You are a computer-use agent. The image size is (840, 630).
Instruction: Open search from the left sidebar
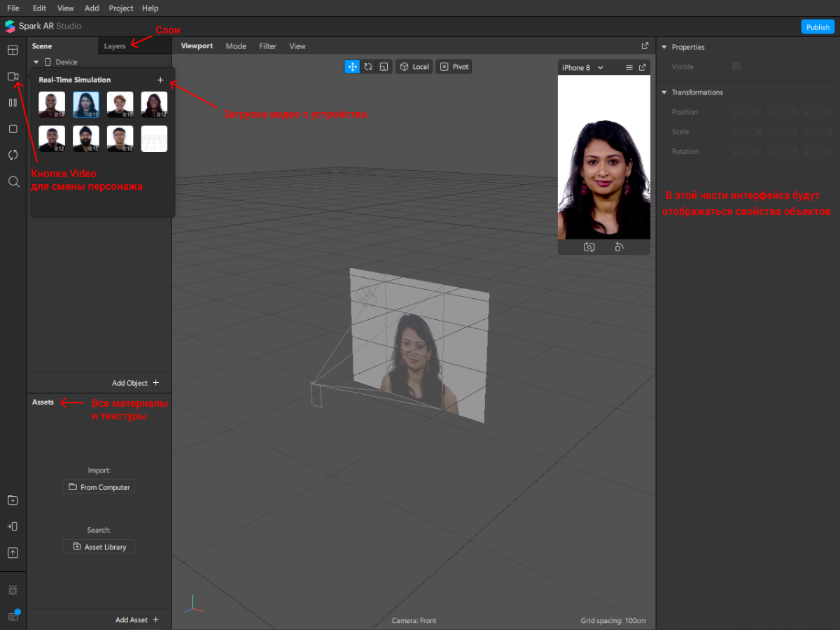coord(13,182)
